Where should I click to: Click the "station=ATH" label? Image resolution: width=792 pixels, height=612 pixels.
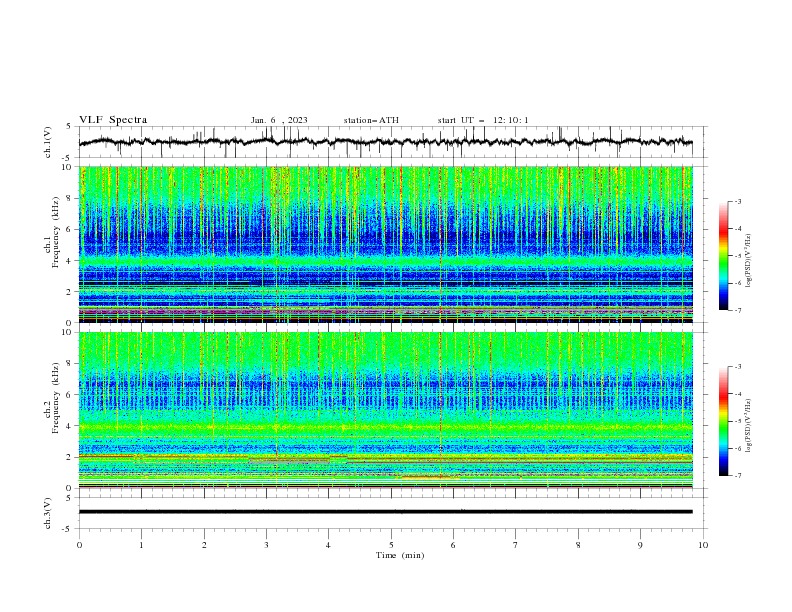pos(371,120)
